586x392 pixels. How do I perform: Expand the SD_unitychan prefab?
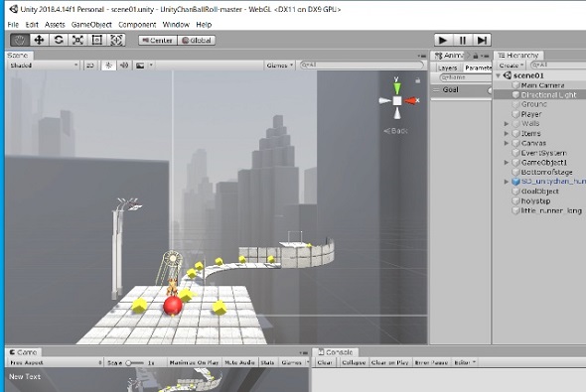point(507,182)
